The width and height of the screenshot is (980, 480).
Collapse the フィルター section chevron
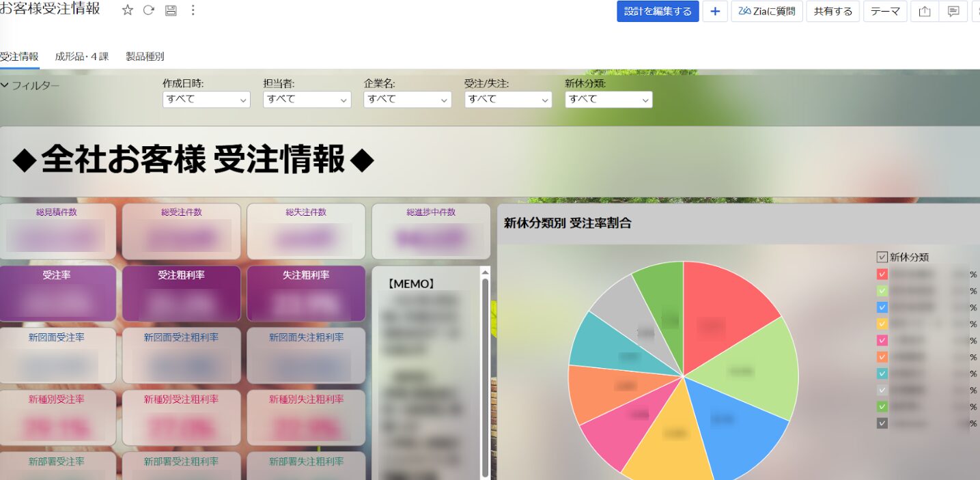click(5, 85)
